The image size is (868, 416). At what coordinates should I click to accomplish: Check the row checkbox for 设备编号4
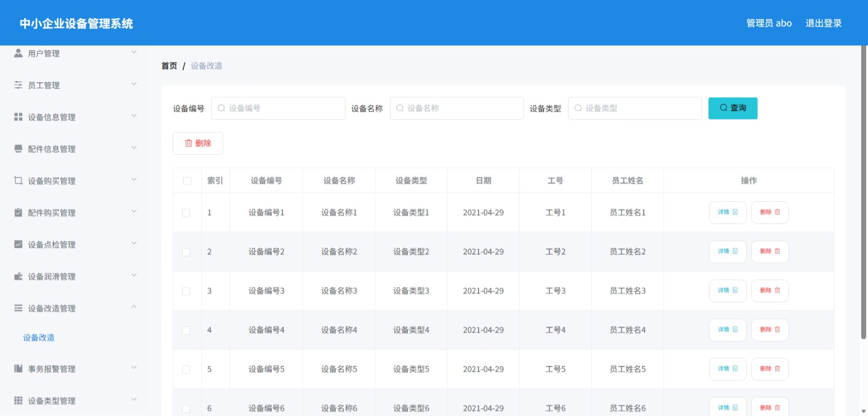[x=186, y=330]
